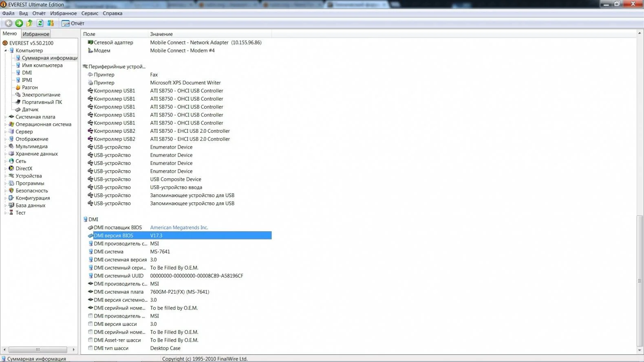Open the American Megatrends Inc. link
This screenshot has width=644, height=362.
pyautogui.click(x=179, y=228)
